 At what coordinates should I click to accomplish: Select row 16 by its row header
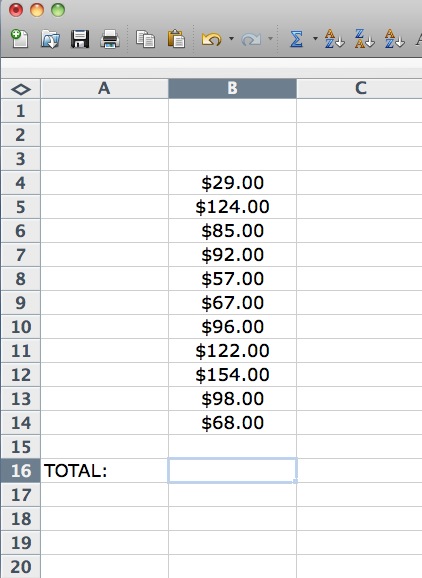tap(21, 471)
